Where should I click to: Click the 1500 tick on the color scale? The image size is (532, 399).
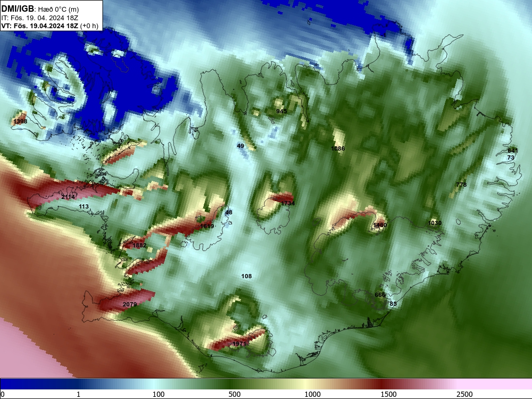click(x=388, y=394)
